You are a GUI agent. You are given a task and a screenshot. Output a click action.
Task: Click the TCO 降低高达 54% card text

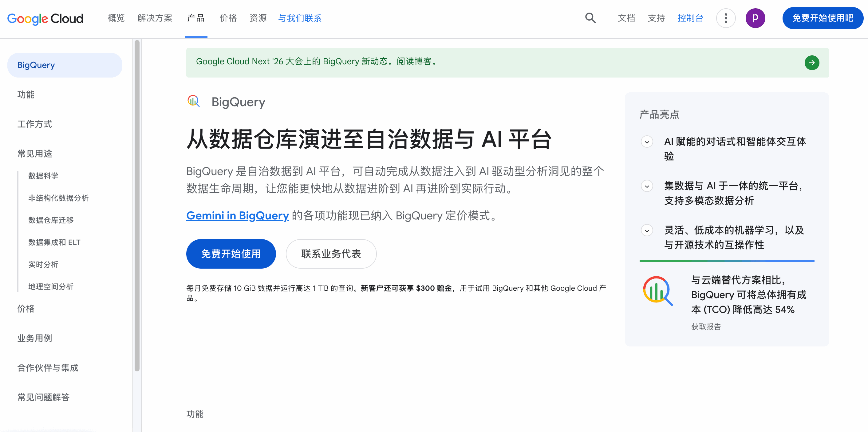pyautogui.click(x=749, y=295)
